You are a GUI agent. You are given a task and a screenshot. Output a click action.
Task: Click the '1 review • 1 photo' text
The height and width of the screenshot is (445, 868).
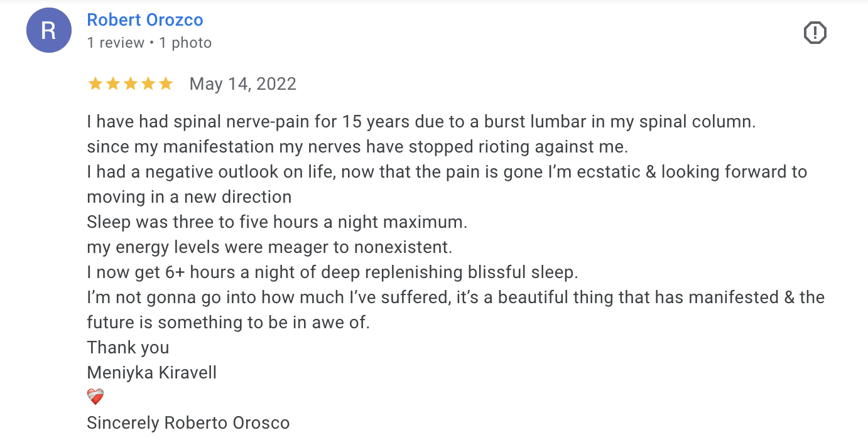149,43
